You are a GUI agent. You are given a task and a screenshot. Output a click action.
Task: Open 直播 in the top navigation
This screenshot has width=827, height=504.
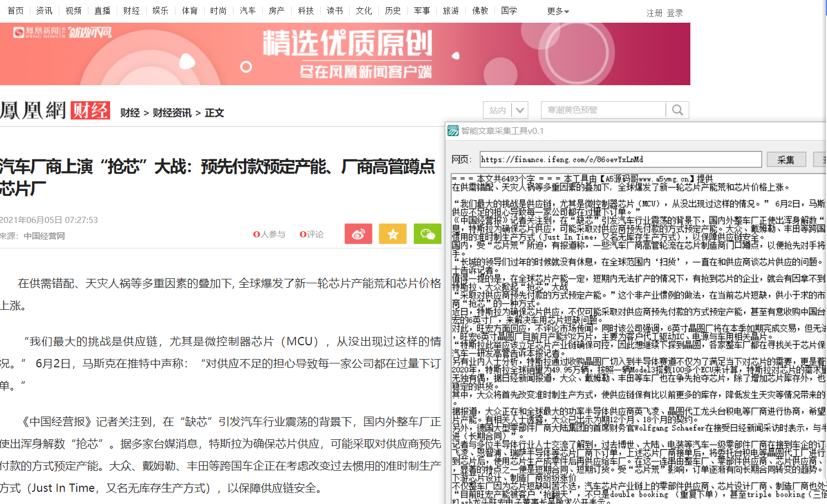click(x=102, y=11)
